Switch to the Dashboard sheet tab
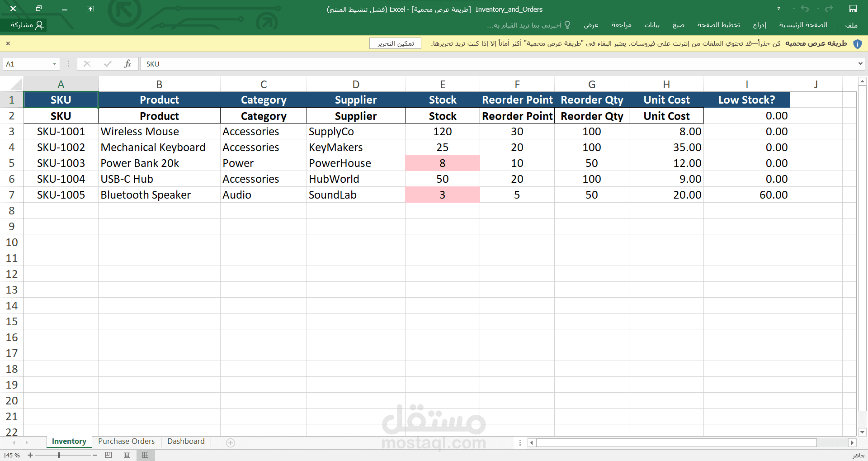Screen dimensions: 868x461 [x=186, y=441]
